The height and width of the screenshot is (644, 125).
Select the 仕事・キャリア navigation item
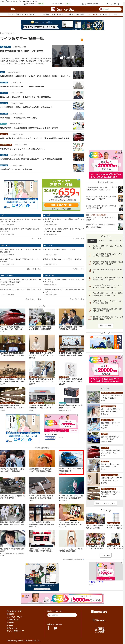[58, 14]
